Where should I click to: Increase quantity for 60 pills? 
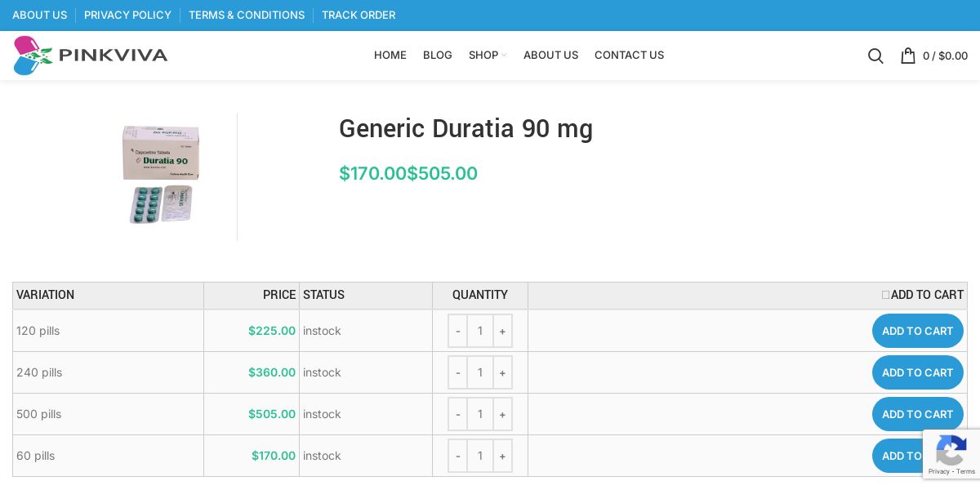coord(502,456)
